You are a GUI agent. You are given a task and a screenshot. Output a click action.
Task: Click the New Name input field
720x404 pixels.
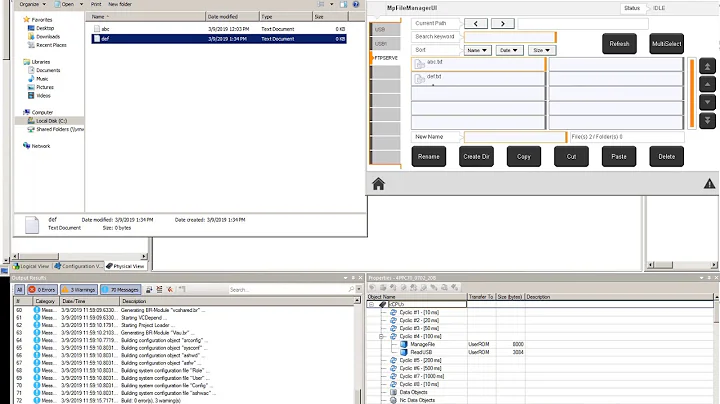coord(515,137)
